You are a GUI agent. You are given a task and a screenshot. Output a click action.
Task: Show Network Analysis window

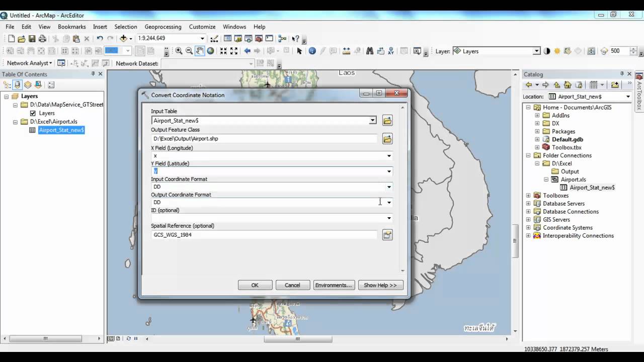(x=61, y=63)
